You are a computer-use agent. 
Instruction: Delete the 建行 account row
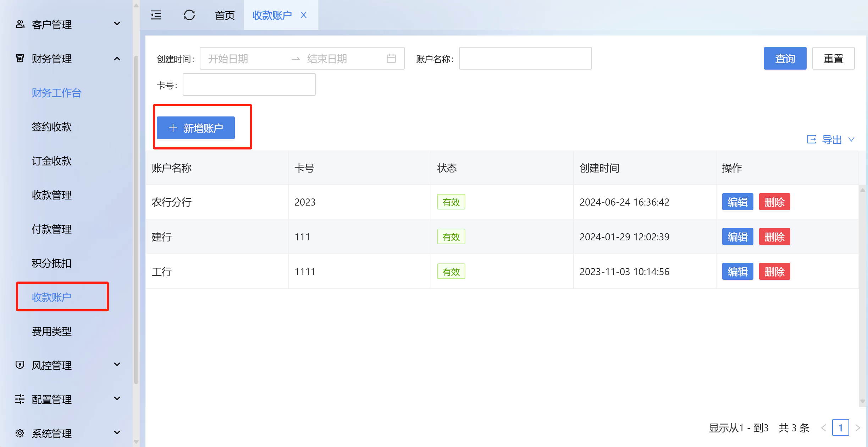click(x=774, y=237)
